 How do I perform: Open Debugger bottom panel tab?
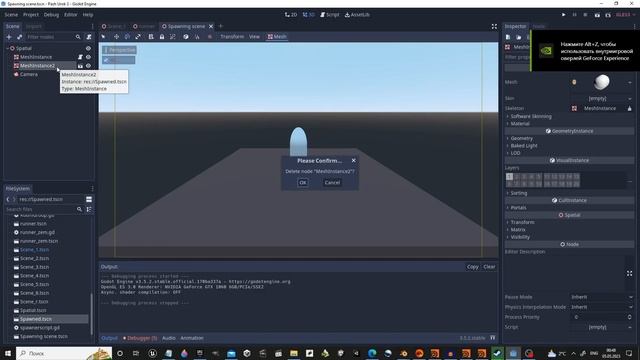140,338
